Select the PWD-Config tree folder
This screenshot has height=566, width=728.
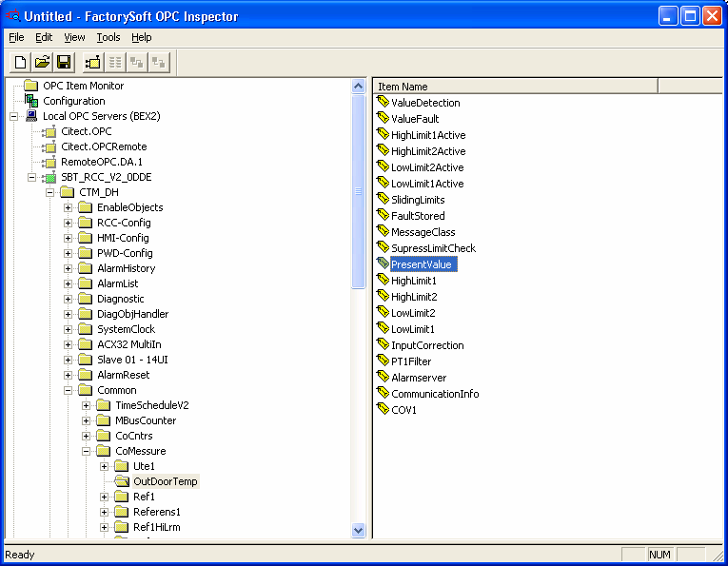click(125, 253)
